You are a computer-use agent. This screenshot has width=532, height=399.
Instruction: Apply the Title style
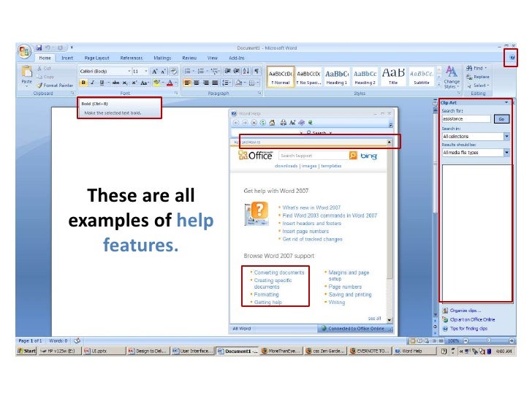click(x=393, y=77)
